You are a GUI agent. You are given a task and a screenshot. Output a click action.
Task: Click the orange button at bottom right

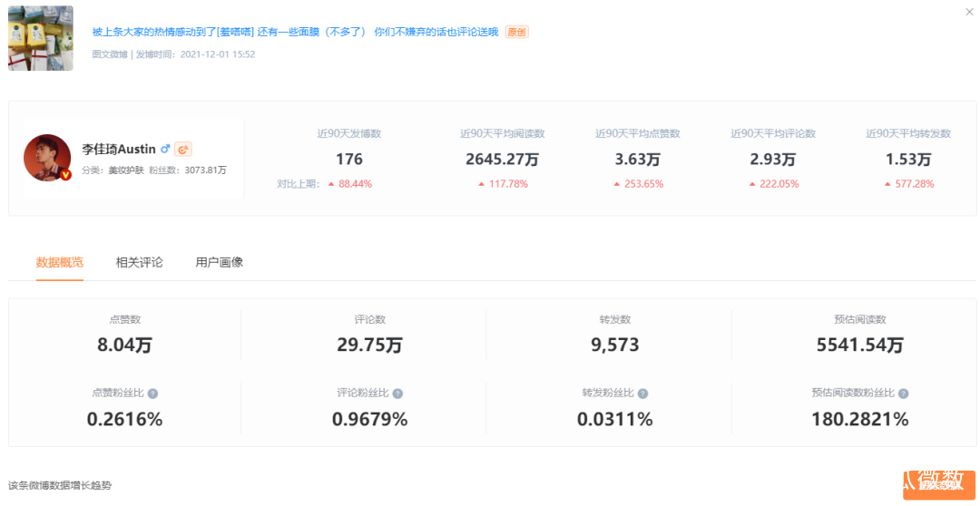938,485
